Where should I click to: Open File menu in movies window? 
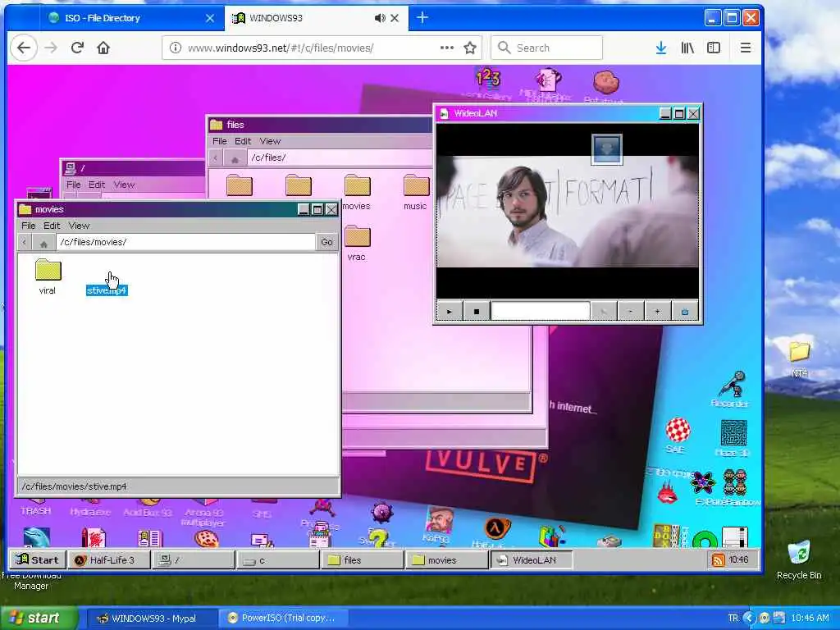pos(29,226)
